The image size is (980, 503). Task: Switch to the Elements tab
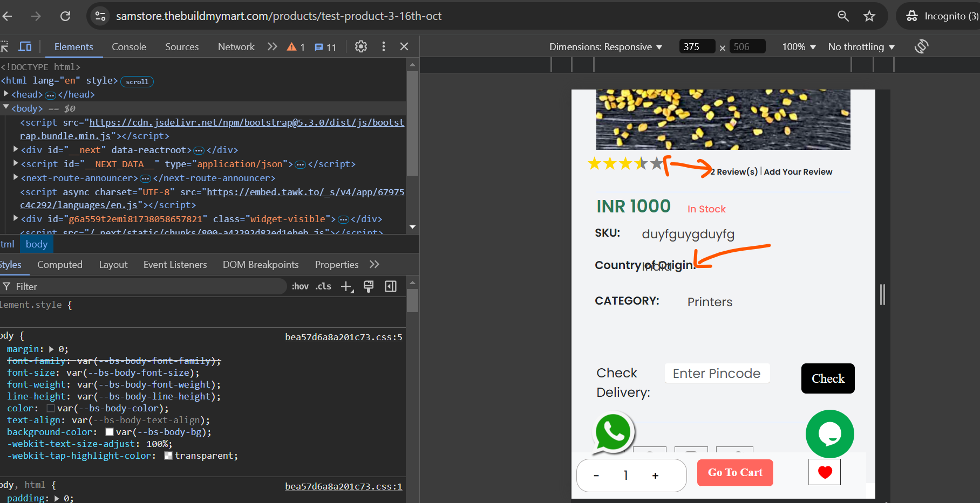73,47
